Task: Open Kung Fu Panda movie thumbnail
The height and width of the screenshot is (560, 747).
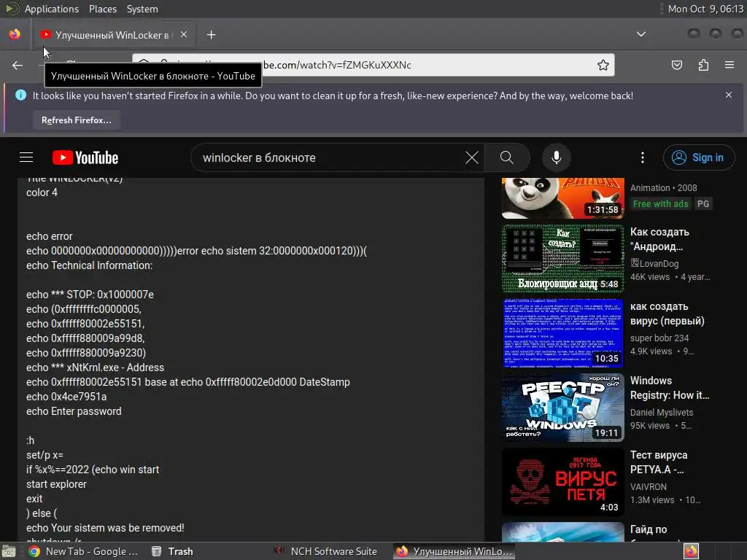Action: (x=562, y=198)
